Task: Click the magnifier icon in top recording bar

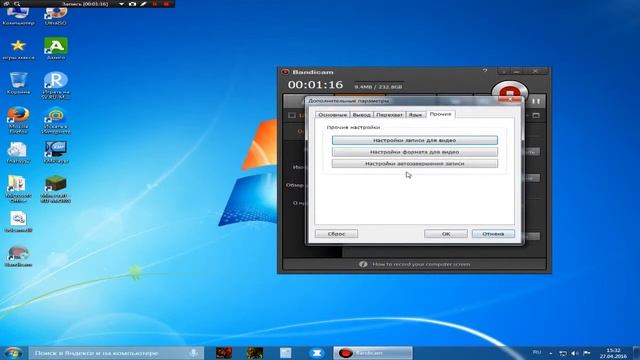Action: click(x=17, y=4)
